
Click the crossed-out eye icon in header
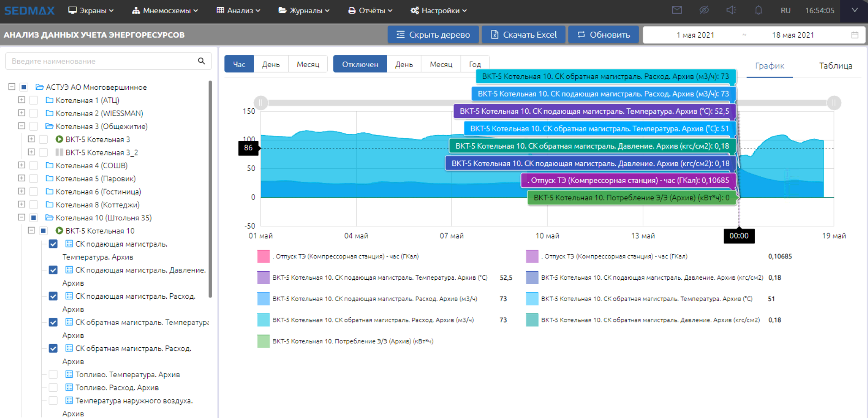coord(704,10)
